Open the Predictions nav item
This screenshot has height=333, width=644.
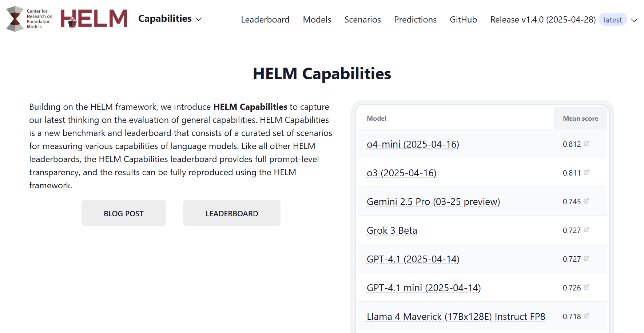point(415,20)
